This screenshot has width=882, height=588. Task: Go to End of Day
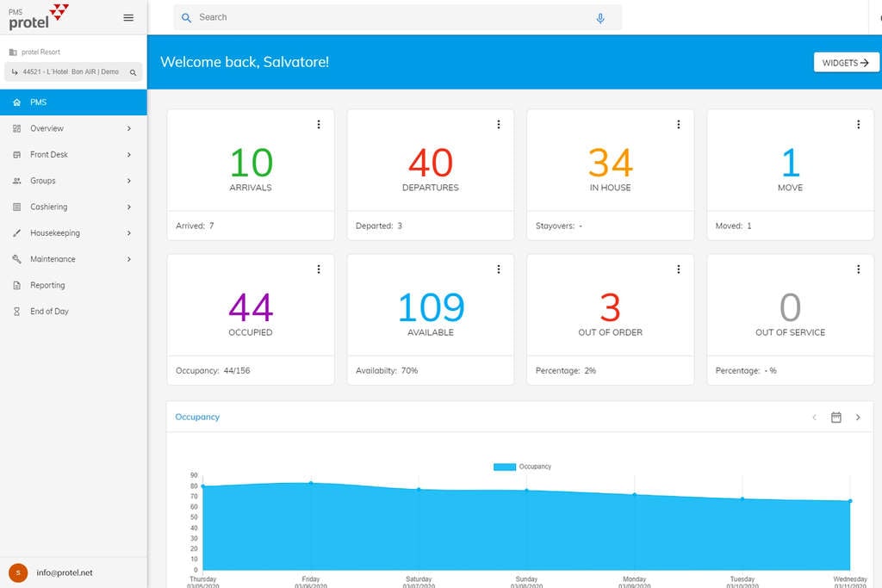[x=49, y=312]
